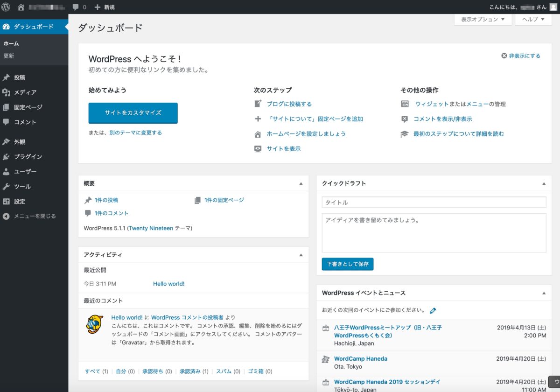Open the WordCamp Haneda event link
Image resolution: width=560 pixels, height=392 pixels.
pyautogui.click(x=361, y=359)
